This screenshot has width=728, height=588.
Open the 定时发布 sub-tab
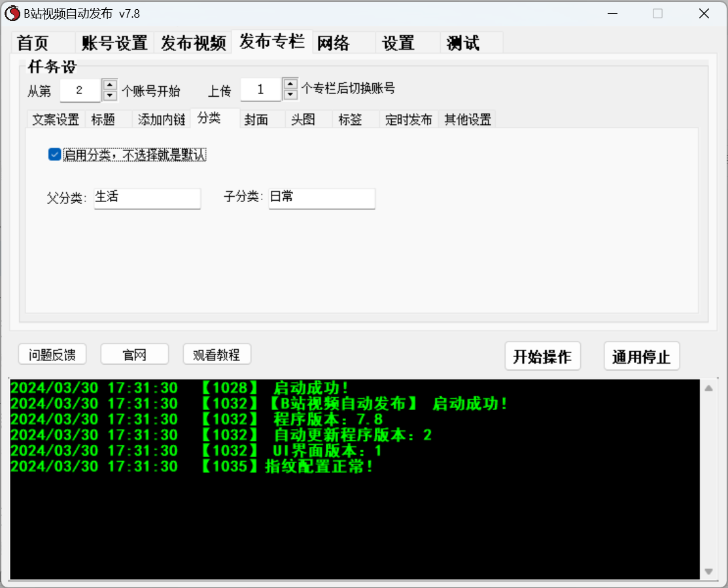tap(409, 119)
